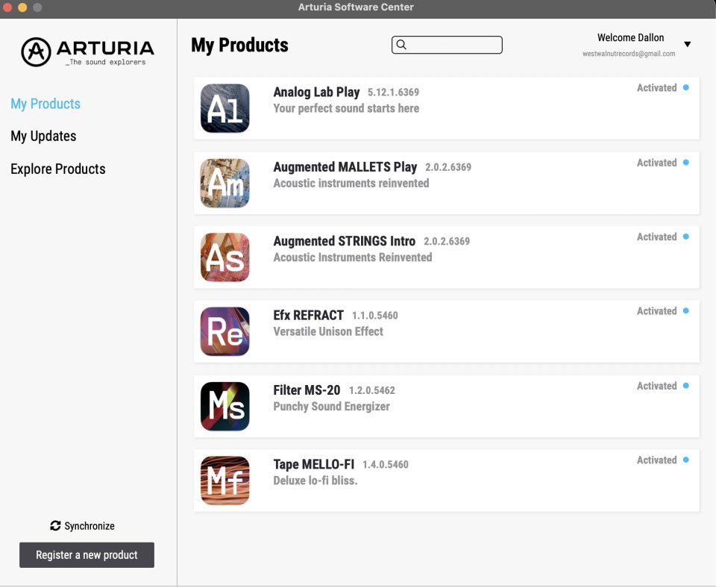
Task: Open the Analog Lab Play product icon
Action: pyautogui.click(x=224, y=107)
